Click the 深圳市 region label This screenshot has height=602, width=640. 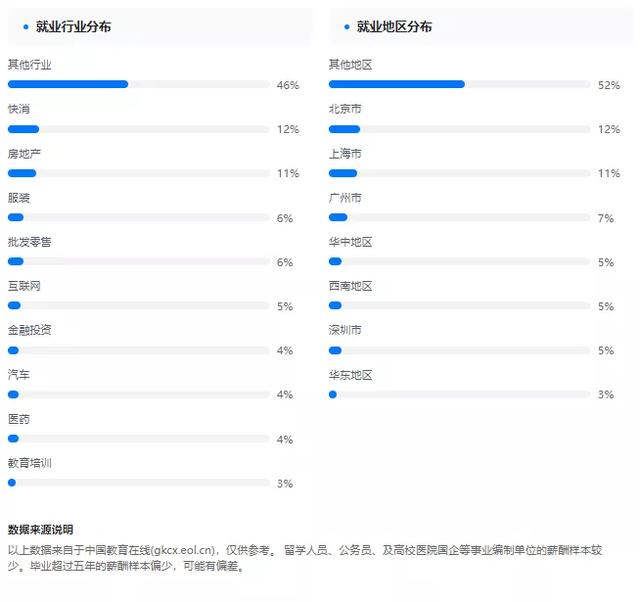pos(345,330)
